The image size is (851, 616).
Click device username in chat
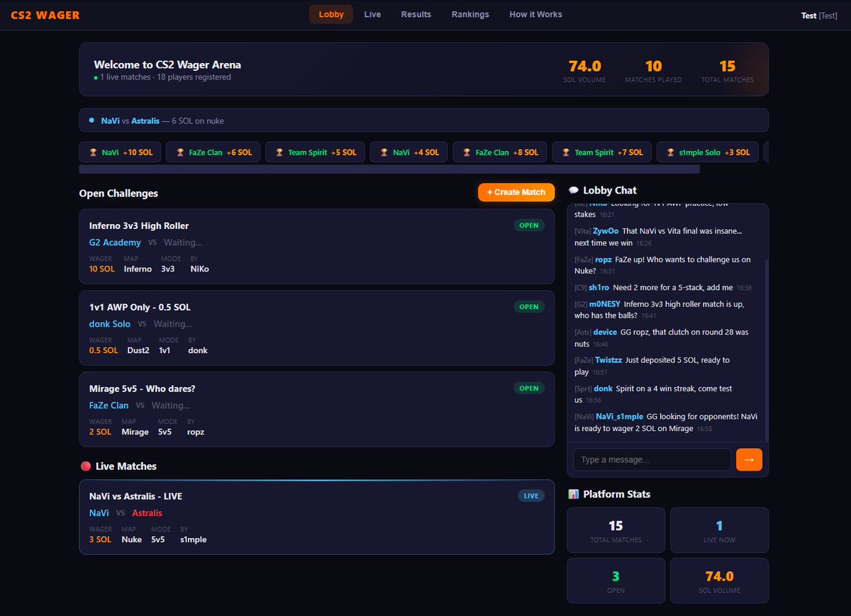(x=605, y=332)
